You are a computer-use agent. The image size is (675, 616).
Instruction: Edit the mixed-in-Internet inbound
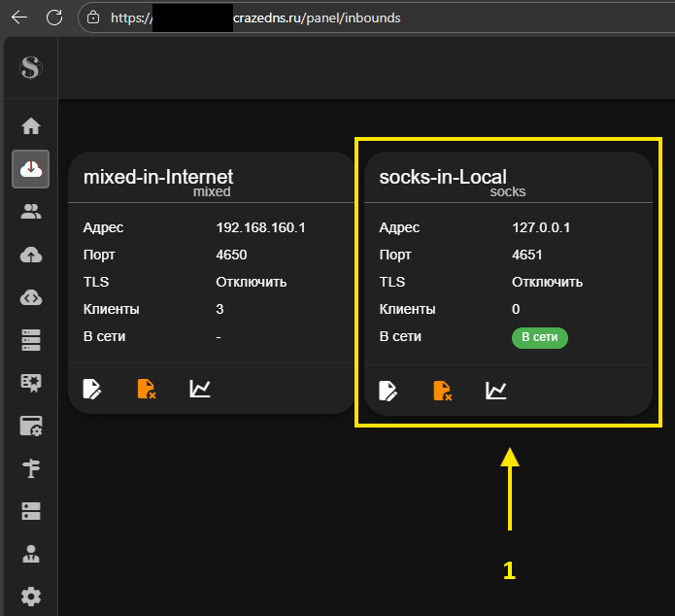pyautogui.click(x=92, y=390)
